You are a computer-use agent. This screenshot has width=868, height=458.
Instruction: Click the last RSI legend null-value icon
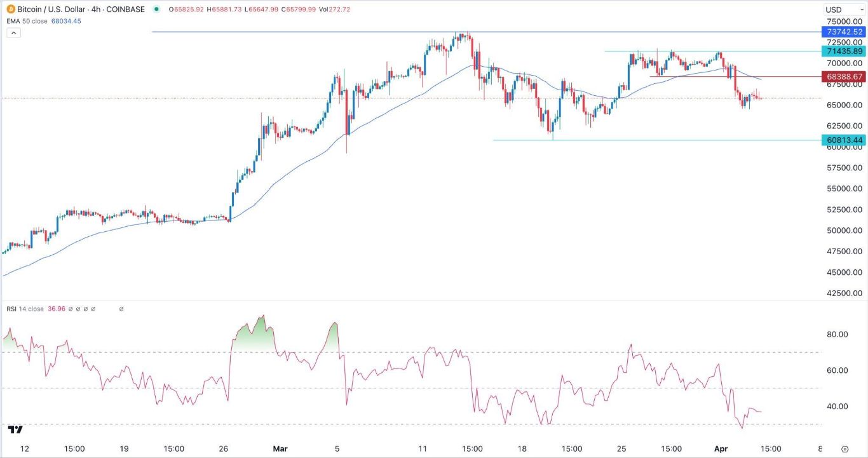pyautogui.click(x=121, y=309)
